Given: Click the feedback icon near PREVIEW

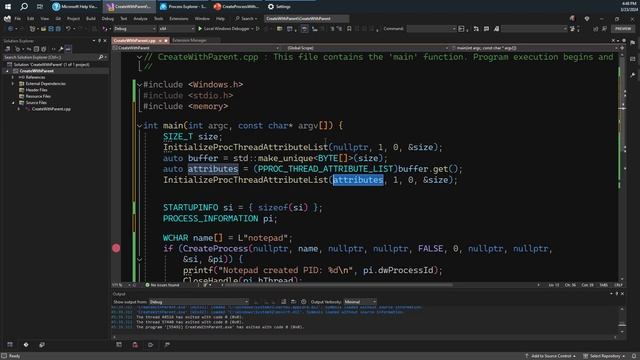Looking at the screenshot, I should [x=604, y=29].
